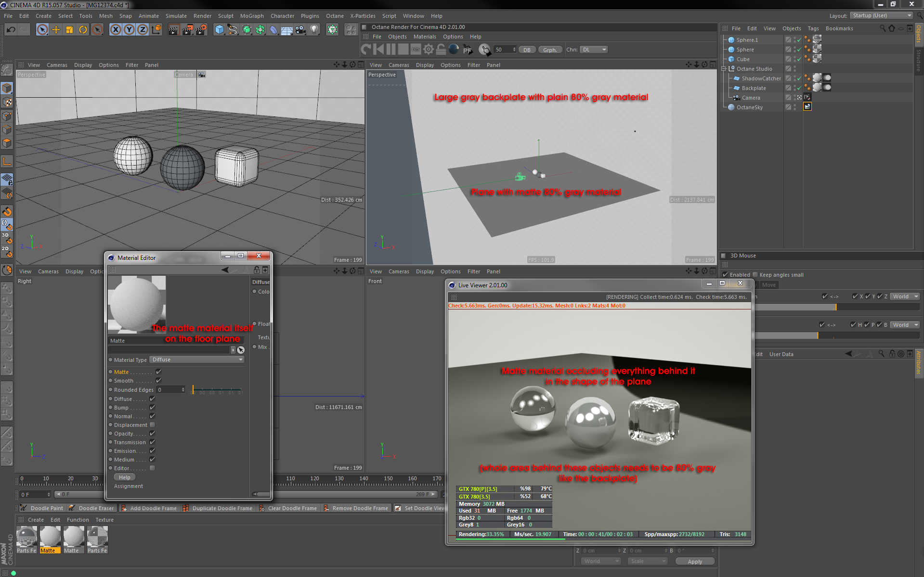
Task: Click the Rounded Edges value field
Action: click(170, 390)
